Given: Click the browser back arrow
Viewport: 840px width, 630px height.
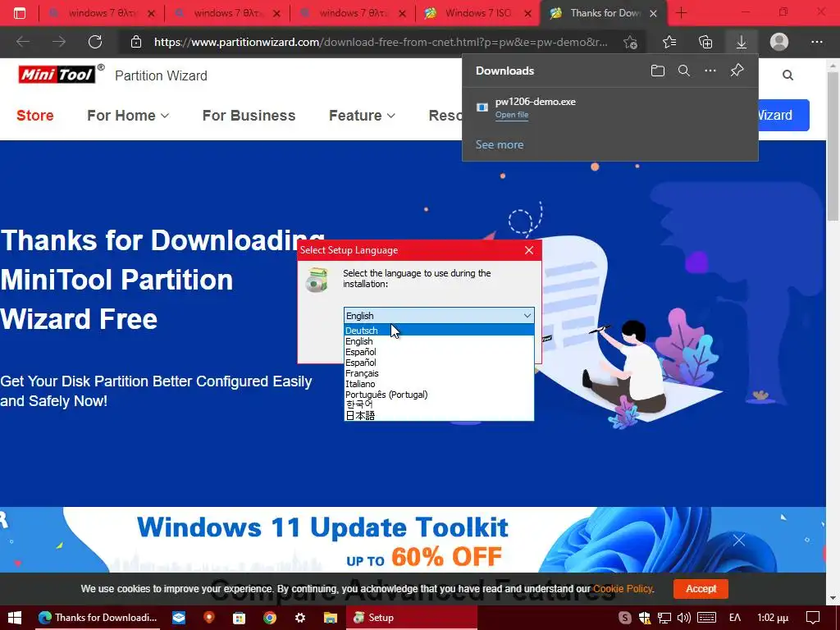Looking at the screenshot, I should click(22, 42).
